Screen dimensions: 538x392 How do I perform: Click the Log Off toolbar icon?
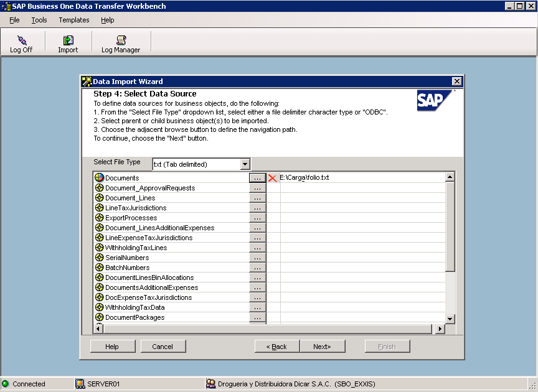(x=22, y=42)
